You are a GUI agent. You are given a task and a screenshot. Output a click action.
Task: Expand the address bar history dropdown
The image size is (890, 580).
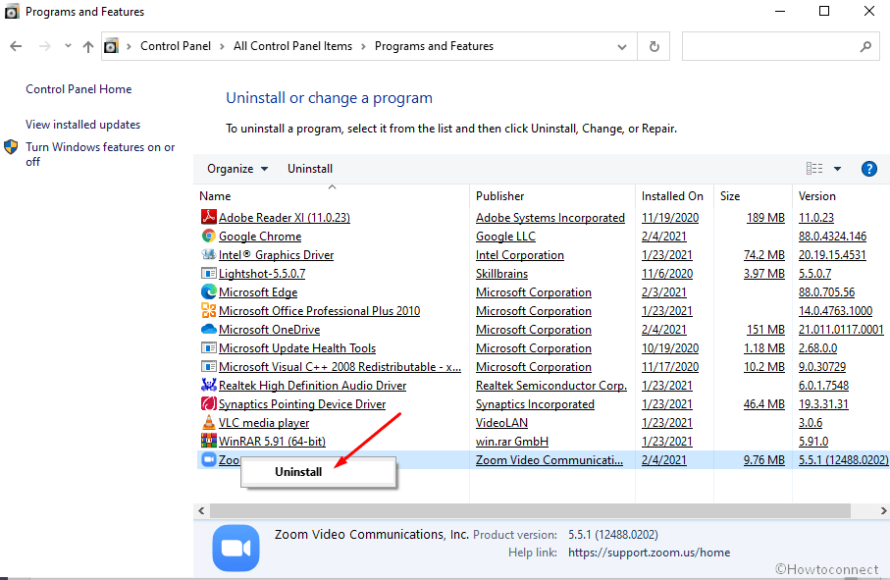click(x=622, y=46)
